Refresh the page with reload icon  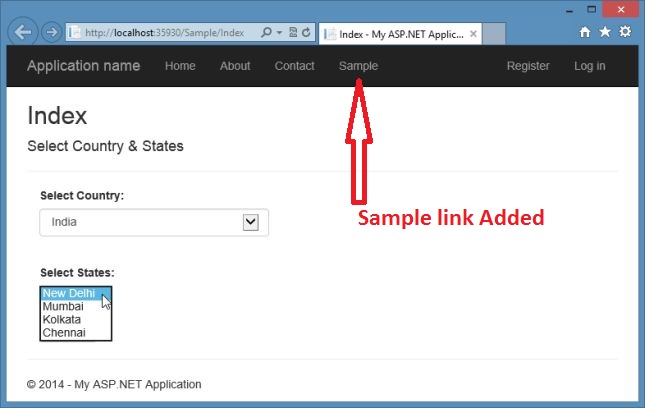tap(306, 32)
